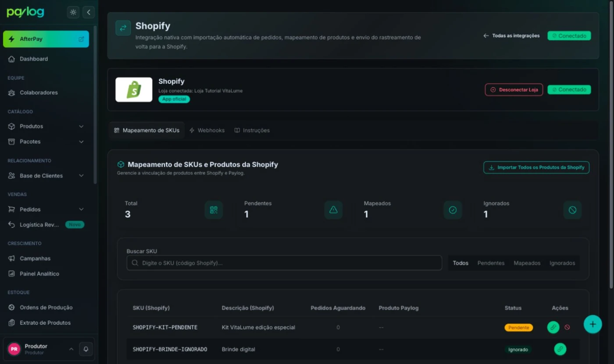Viewport: 614px width, 364px height.
Task: Click the App oficial badge
Action: (174, 99)
